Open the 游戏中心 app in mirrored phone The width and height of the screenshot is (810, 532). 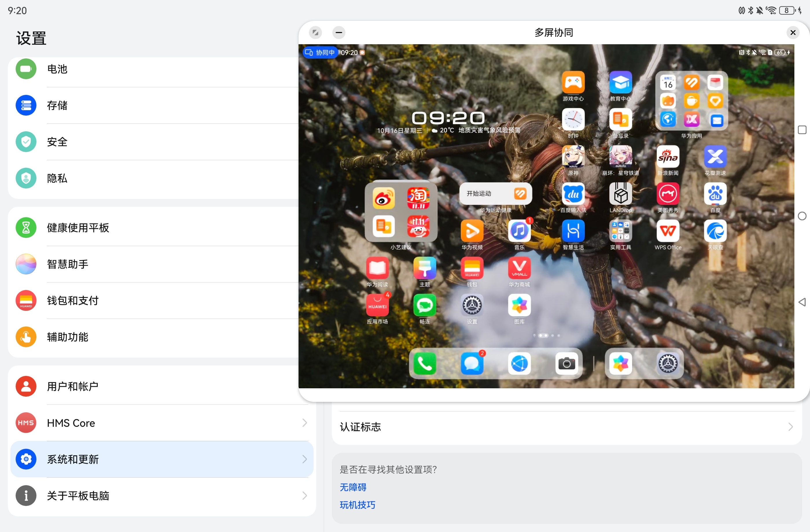[x=573, y=82]
